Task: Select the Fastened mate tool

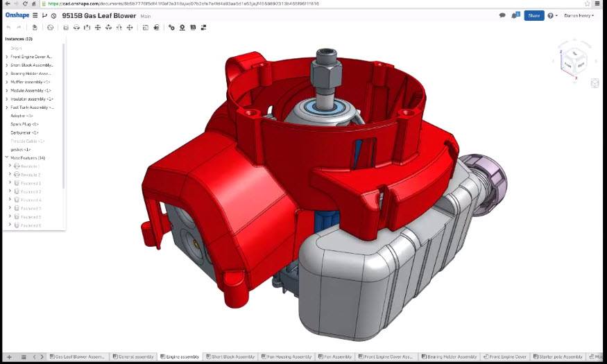Action: (x=66, y=28)
